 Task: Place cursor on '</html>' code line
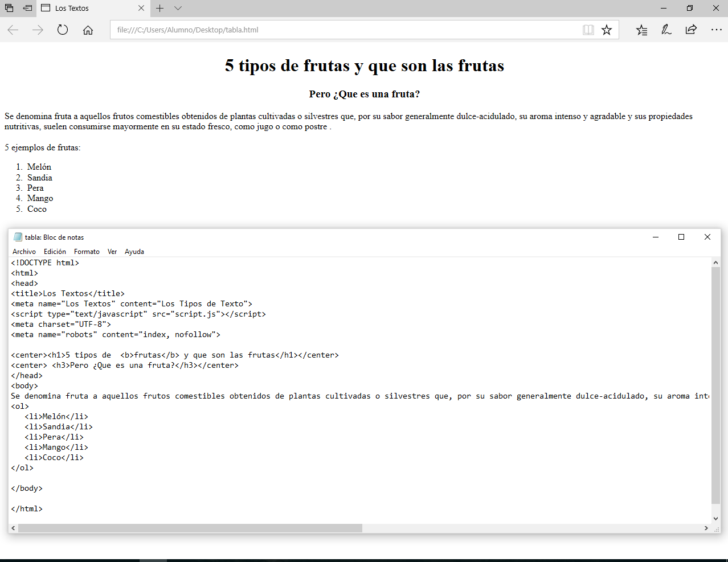pos(27,508)
